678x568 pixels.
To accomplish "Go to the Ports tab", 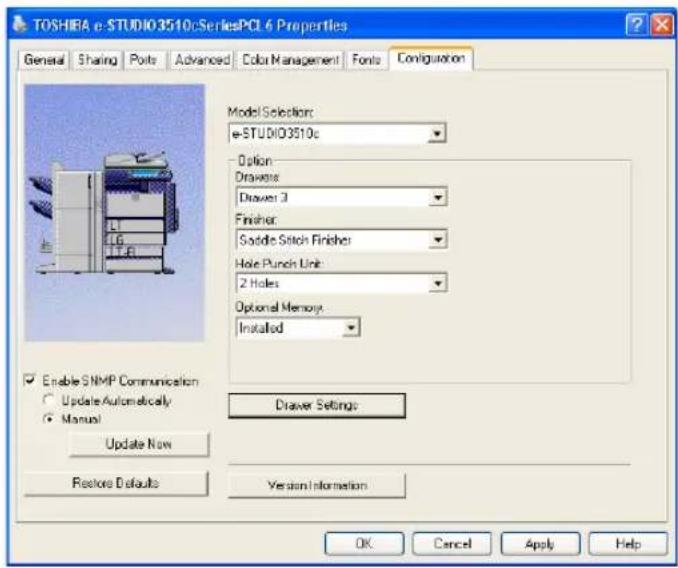I will pos(143,60).
